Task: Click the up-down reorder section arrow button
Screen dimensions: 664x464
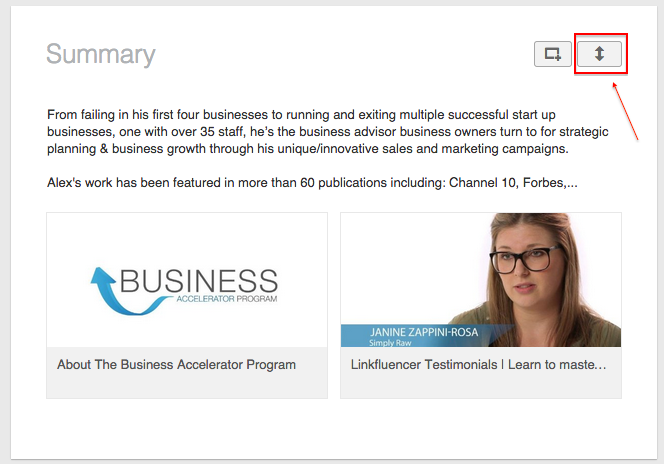Action: [x=599, y=54]
